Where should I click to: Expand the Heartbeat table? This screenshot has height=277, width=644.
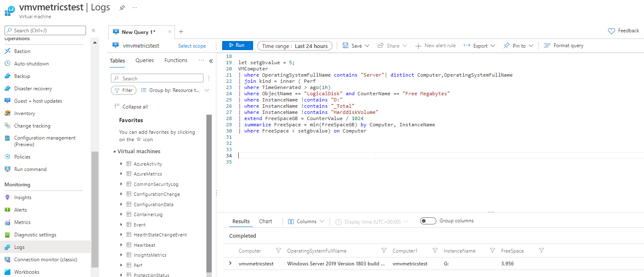121,245
